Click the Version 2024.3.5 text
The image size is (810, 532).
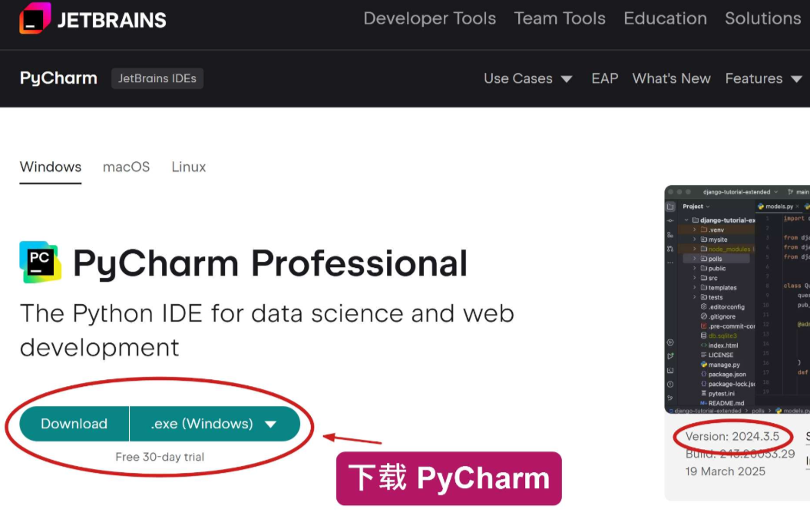(732, 437)
